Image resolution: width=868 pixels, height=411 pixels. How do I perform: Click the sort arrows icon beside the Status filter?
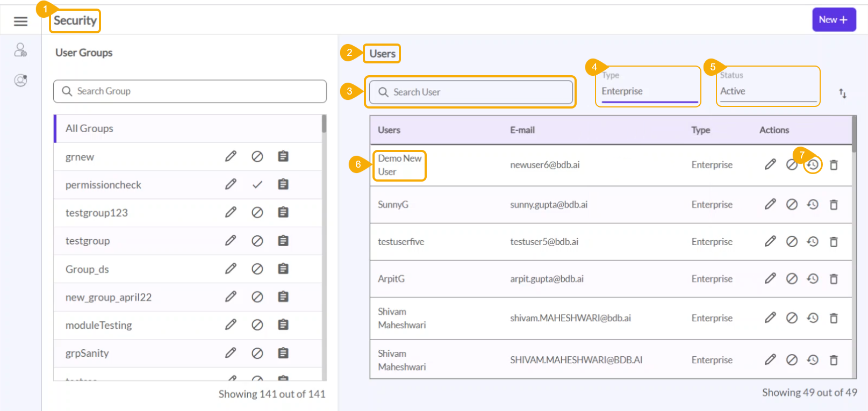[842, 93]
